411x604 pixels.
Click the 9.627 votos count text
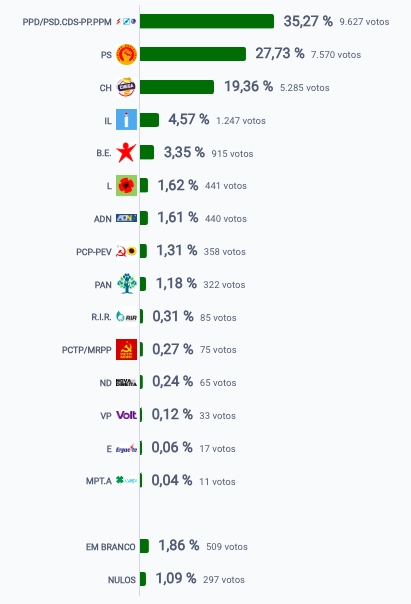point(364,22)
